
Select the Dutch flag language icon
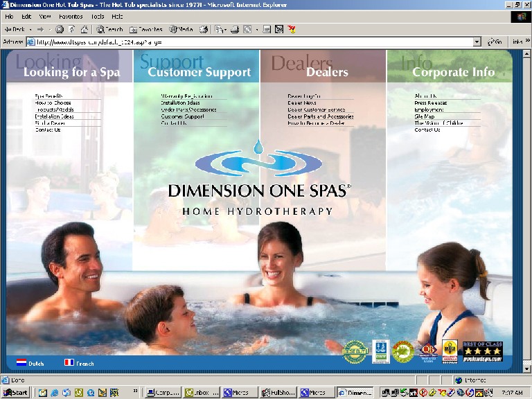tap(21, 362)
